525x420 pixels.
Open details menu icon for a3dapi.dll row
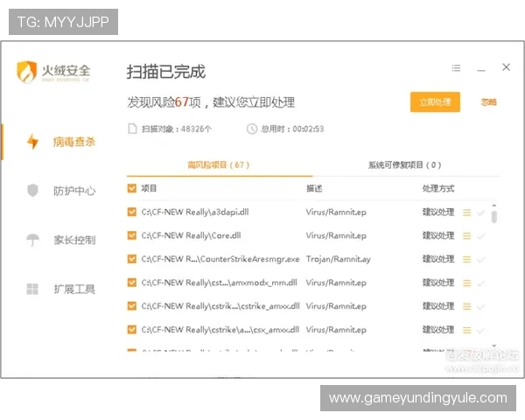466,213
